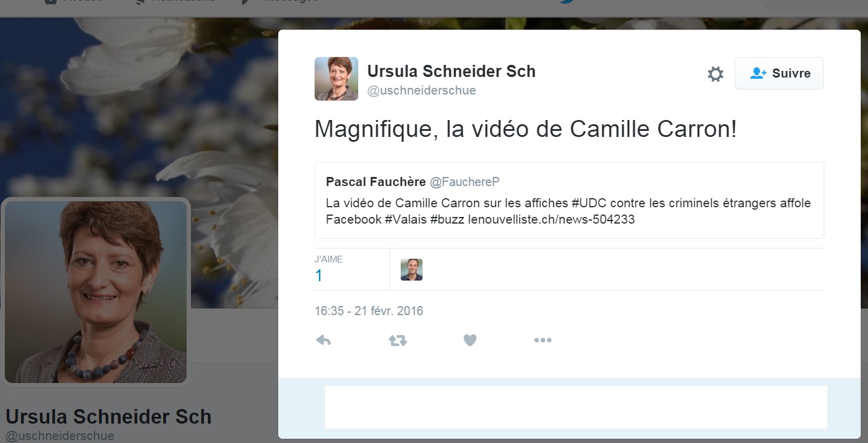This screenshot has width=868, height=443.
Task: Like the tweet with the heart icon
Action: (470, 341)
